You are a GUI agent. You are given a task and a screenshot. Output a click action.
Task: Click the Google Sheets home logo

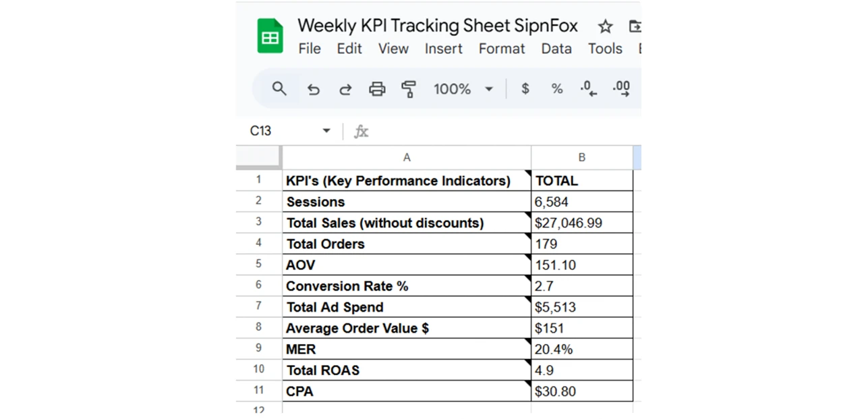pyautogui.click(x=270, y=36)
